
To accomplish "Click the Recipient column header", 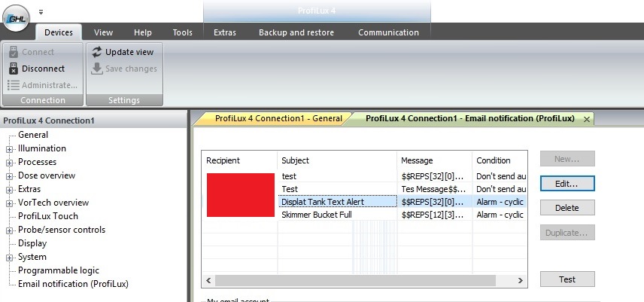I will [239, 160].
